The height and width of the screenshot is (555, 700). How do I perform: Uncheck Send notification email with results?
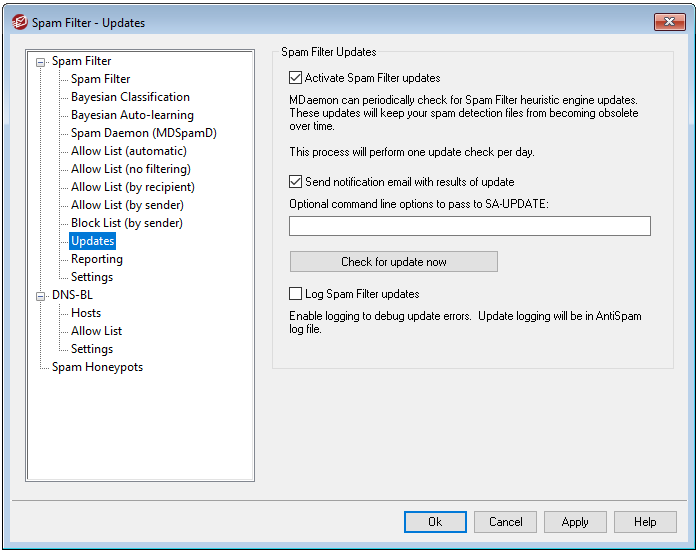point(296,182)
